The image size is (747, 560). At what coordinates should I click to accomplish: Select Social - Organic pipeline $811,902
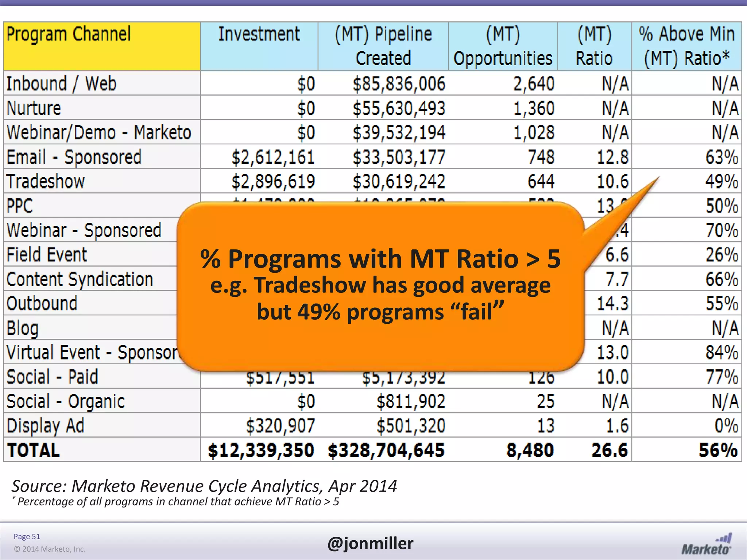pos(411,401)
